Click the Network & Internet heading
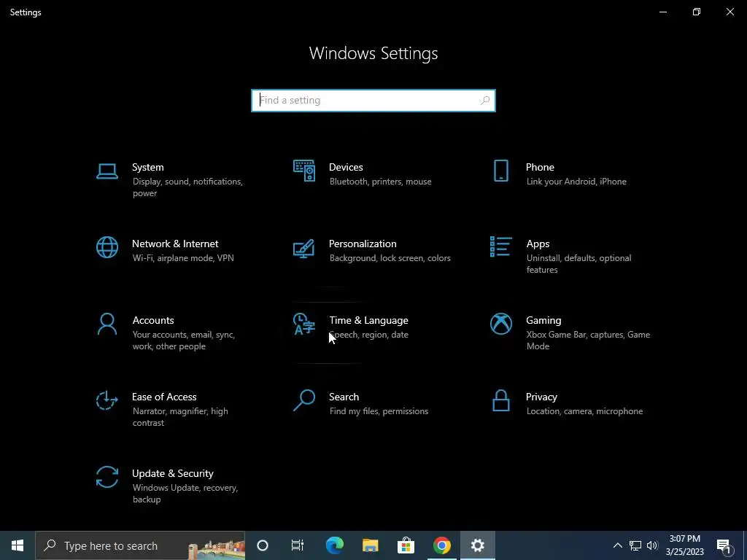 [175, 244]
